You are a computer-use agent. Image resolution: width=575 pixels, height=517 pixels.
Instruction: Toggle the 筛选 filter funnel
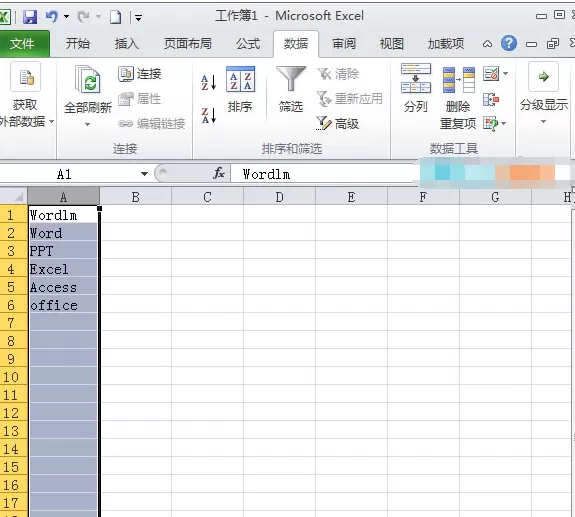pyautogui.click(x=291, y=90)
